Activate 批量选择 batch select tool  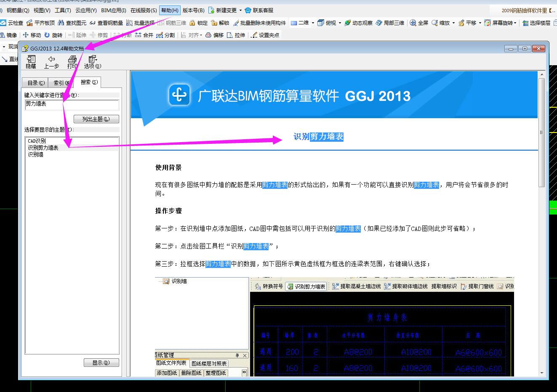pos(141,23)
